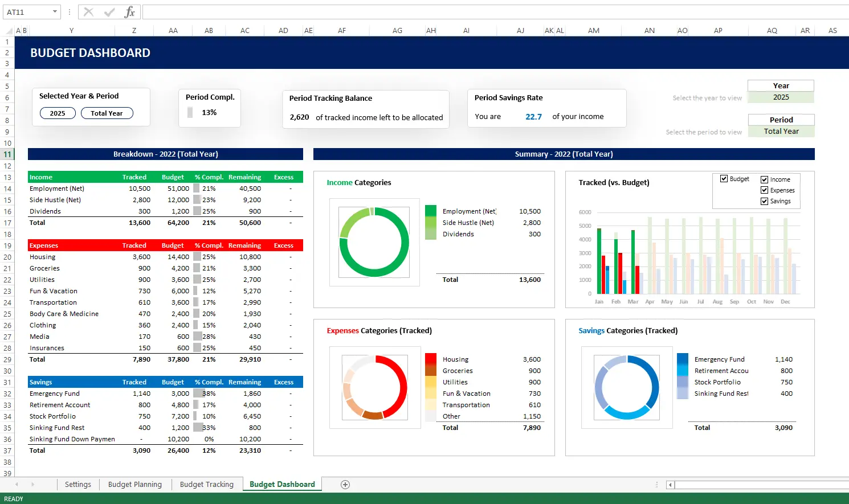Image resolution: width=849 pixels, height=504 pixels.
Task: Click the next sheet navigation arrow
Action: [x=32, y=485]
